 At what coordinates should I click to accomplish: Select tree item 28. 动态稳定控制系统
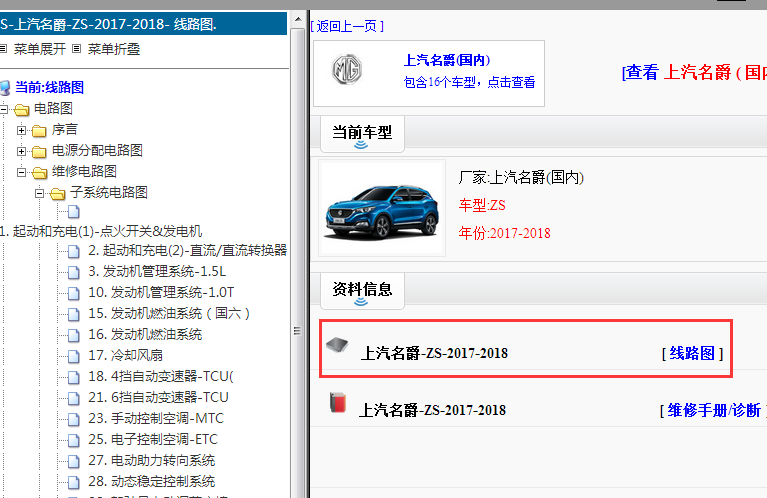point(152,482)
